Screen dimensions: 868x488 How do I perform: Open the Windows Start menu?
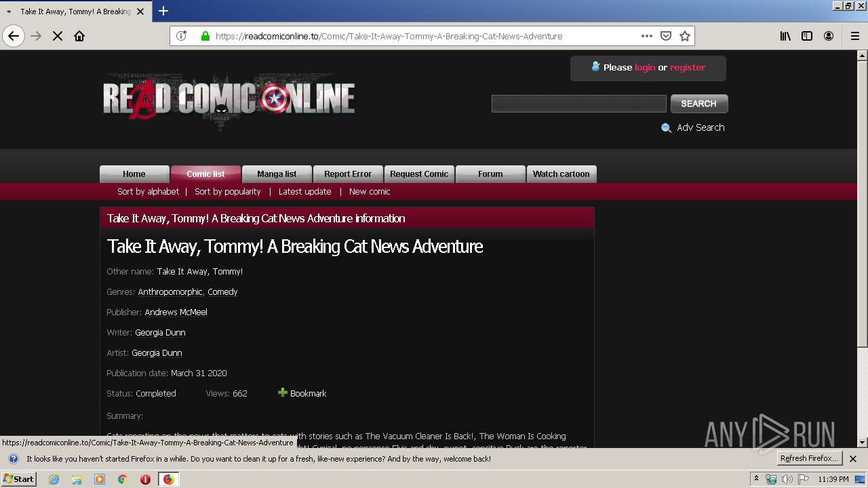click(x=19, y=479)
